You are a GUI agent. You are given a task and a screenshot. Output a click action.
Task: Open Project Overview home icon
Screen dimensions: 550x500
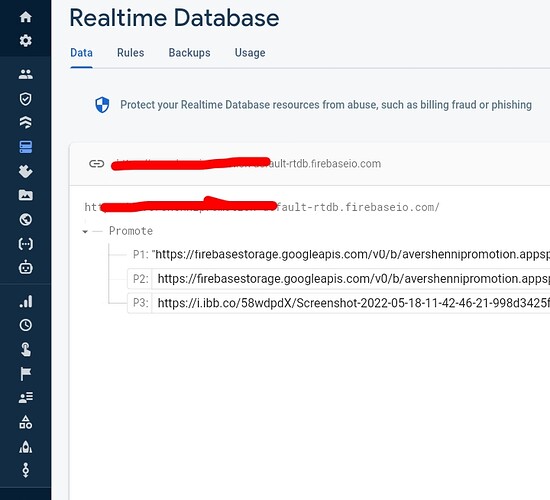(x=26, y=16)
